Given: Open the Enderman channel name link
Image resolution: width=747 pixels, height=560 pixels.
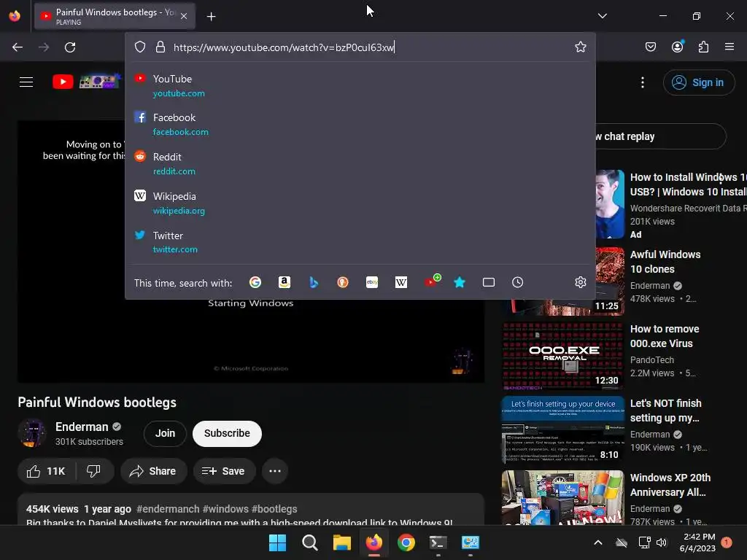Looking at the screenshot, I should point(82,427).
